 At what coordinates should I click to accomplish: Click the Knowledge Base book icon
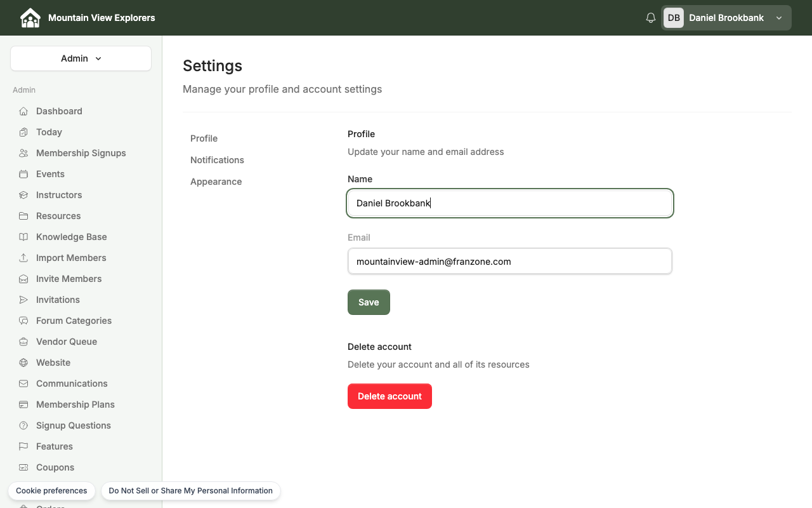pos(23,237)
